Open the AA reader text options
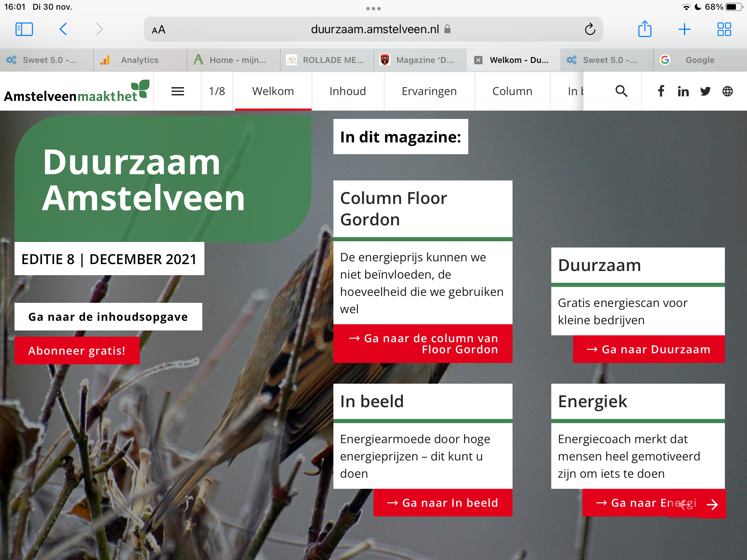The image size is (747, 560). (x=159, y=30)
